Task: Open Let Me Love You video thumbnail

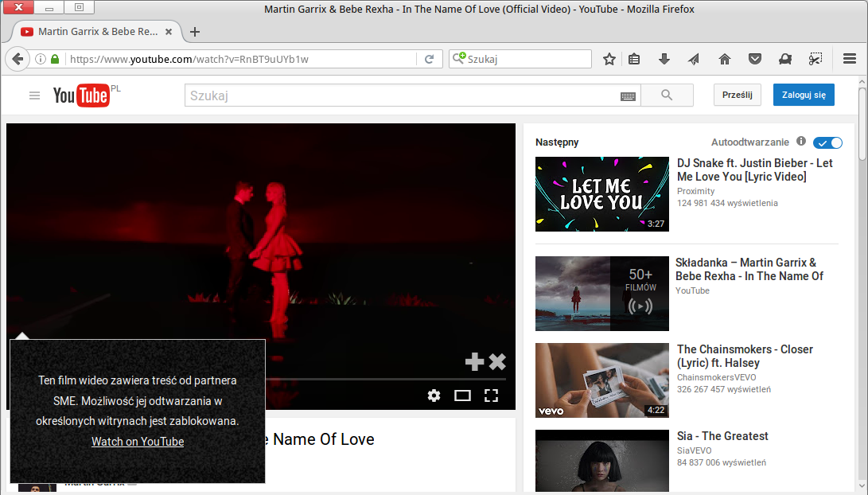Action: click(x=602, y=194)
